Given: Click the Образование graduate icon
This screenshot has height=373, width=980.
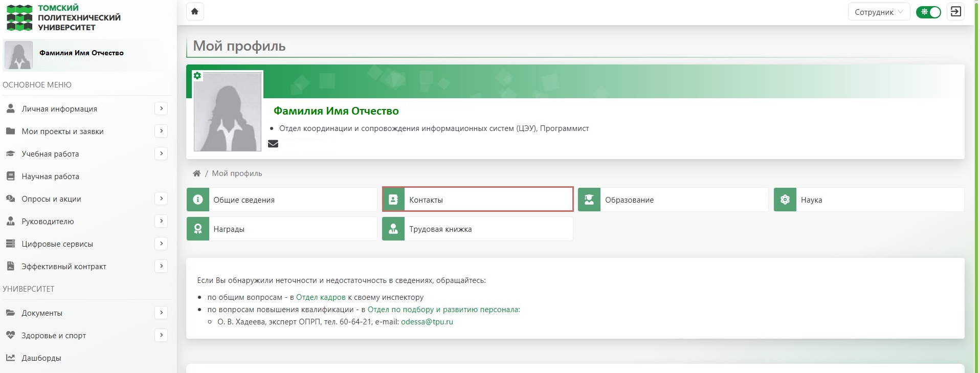Looking at the screenshot, I should (589, 200).
